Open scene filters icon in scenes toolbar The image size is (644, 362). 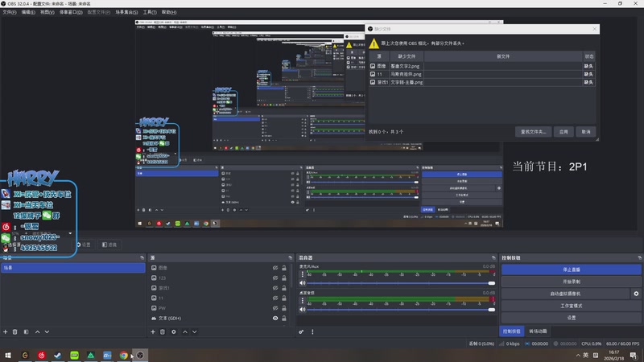click(x=26, y=331)
